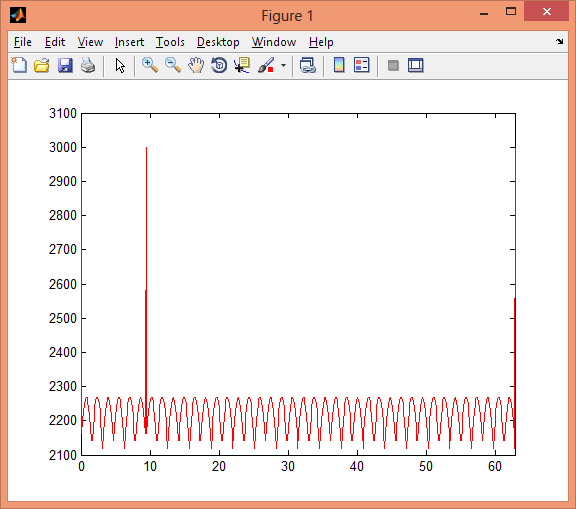Enable the Data Cursor tool
This screenshot has width=576, height=509.
[242, 65]
